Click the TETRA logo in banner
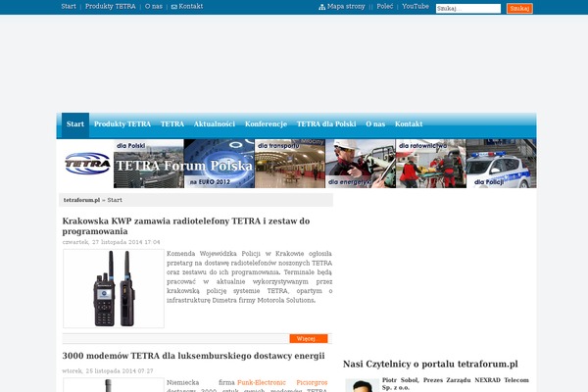This screenshot has width=588, height=392. point(87,164)
